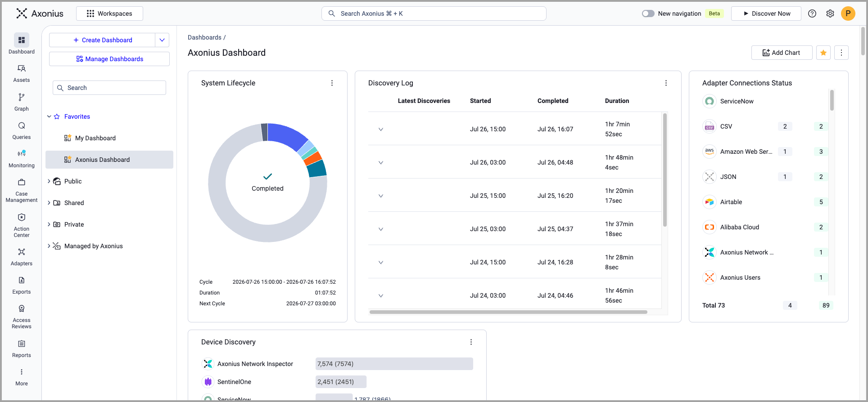Click the help question mark icon

812,13
